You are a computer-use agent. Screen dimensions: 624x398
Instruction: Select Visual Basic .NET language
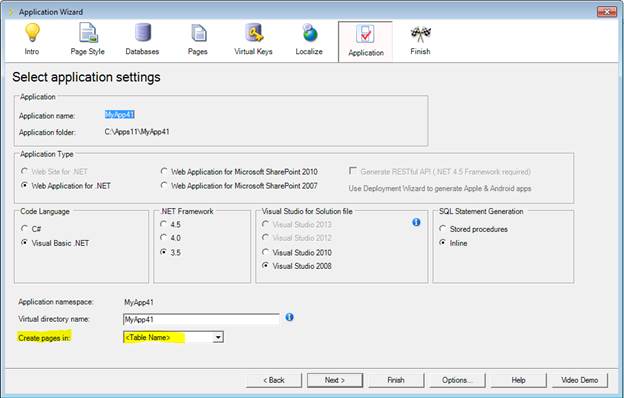pos(24,242)
